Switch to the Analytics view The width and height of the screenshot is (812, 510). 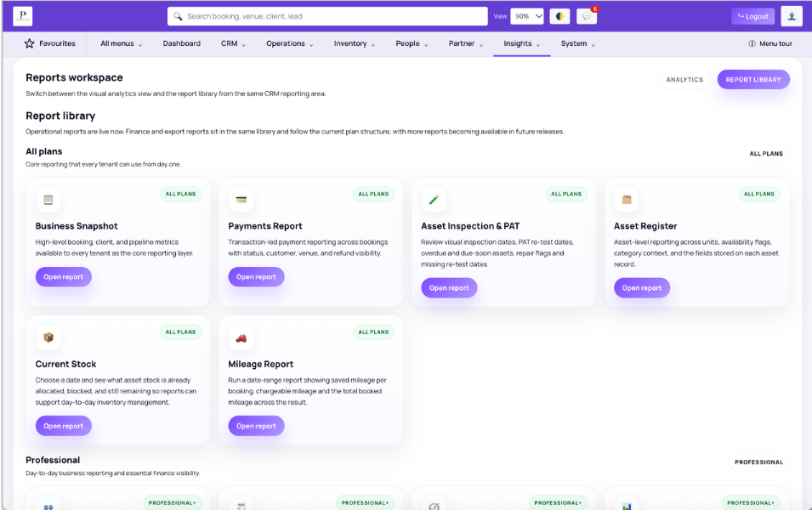684,79
